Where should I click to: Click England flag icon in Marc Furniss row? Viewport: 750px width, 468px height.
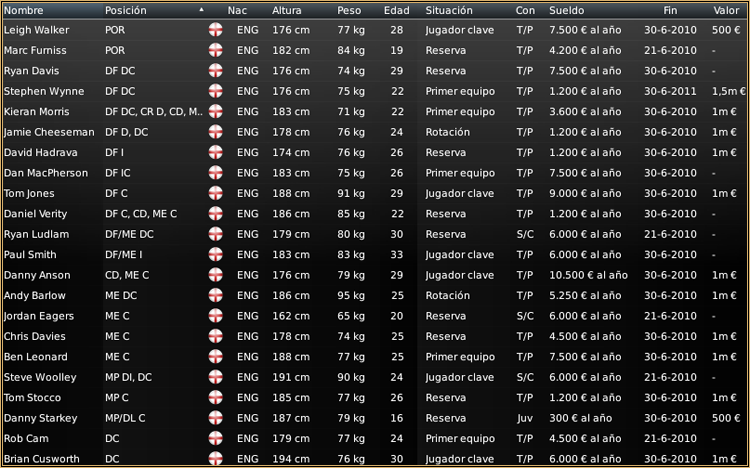216,50
